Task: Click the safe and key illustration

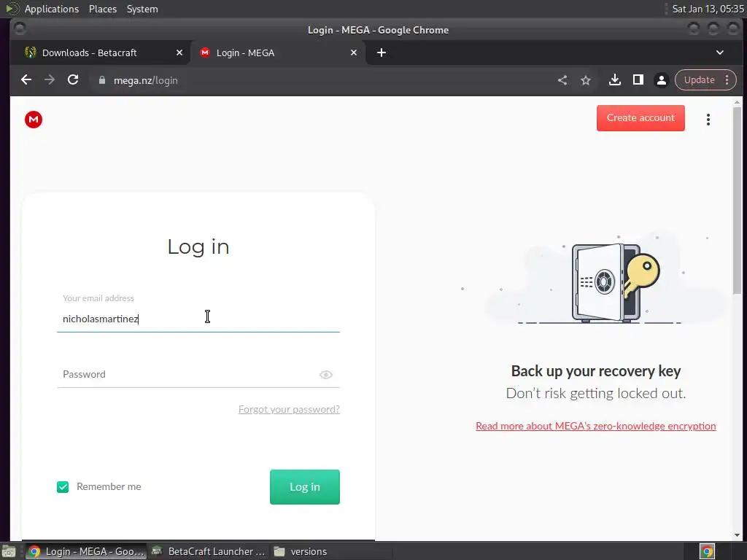Action: tap(616, 283)
